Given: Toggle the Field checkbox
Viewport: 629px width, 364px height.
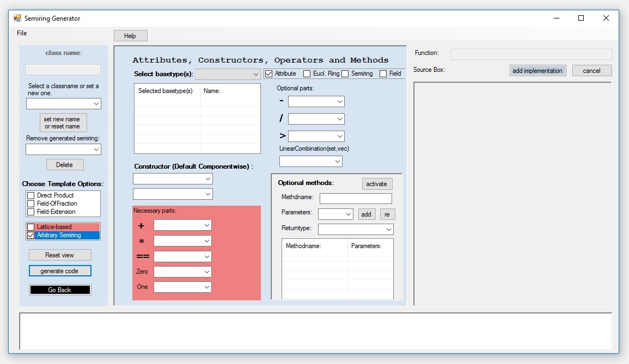Looking at the screenshot, I should point(383,73).
